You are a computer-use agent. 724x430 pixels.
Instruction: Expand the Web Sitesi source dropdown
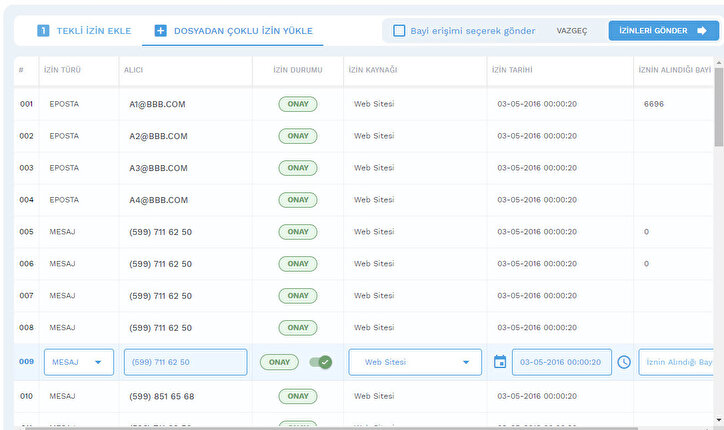click(414, 362)
